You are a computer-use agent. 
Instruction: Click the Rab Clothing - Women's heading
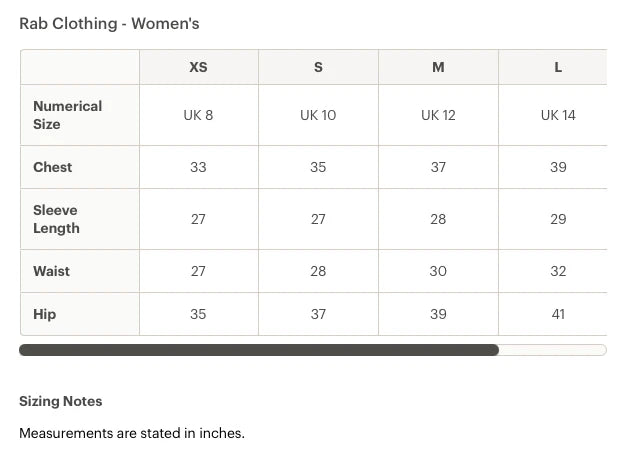pos(109,23)
